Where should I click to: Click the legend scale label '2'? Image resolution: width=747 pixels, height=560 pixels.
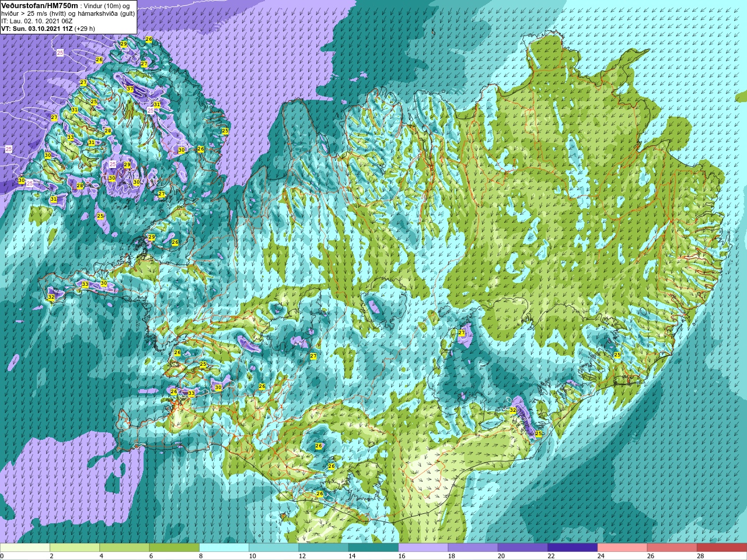pos(51,556)
